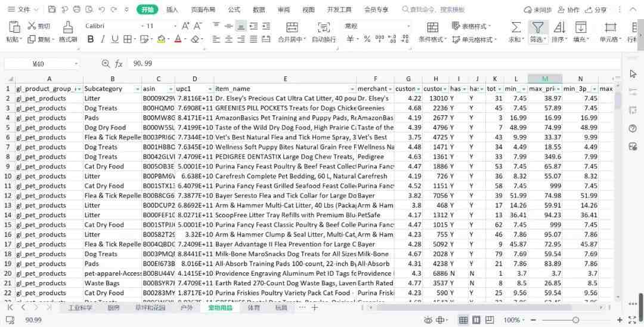Open the Subcategory column filter dropdown
Image resolution: width=644 pixels, height=327 pixels.
[138, 89]
